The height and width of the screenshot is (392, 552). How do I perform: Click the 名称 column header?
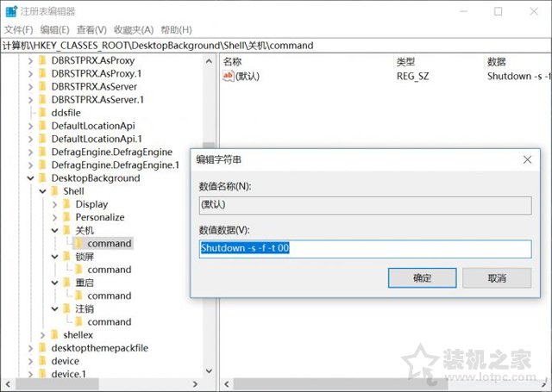233,61
